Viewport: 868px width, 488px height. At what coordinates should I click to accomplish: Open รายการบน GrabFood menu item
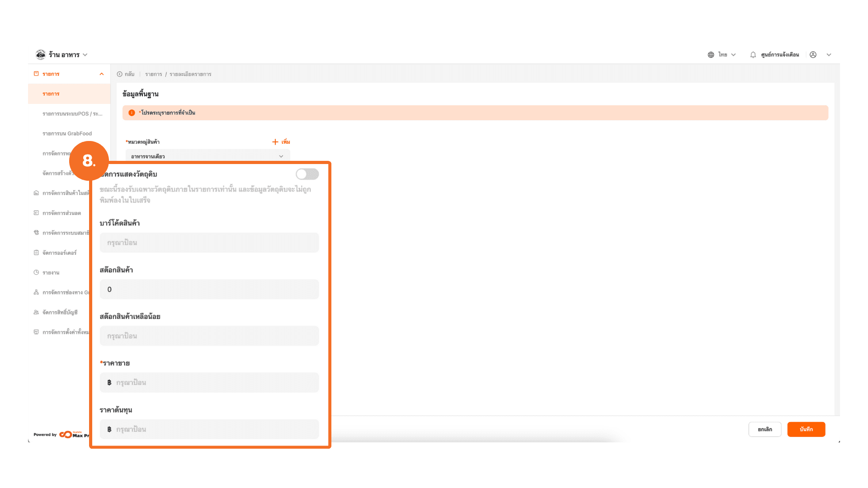click(67, 134)
